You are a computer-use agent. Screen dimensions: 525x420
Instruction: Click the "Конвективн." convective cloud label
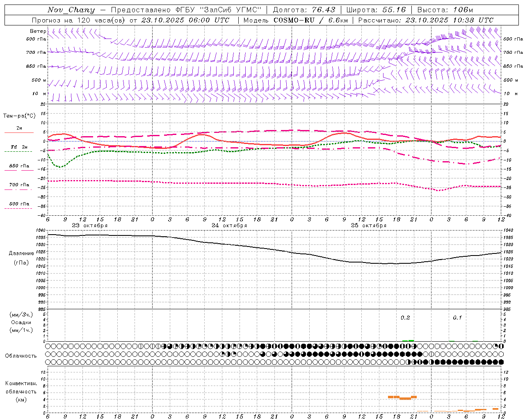click(x=21, y=383)
